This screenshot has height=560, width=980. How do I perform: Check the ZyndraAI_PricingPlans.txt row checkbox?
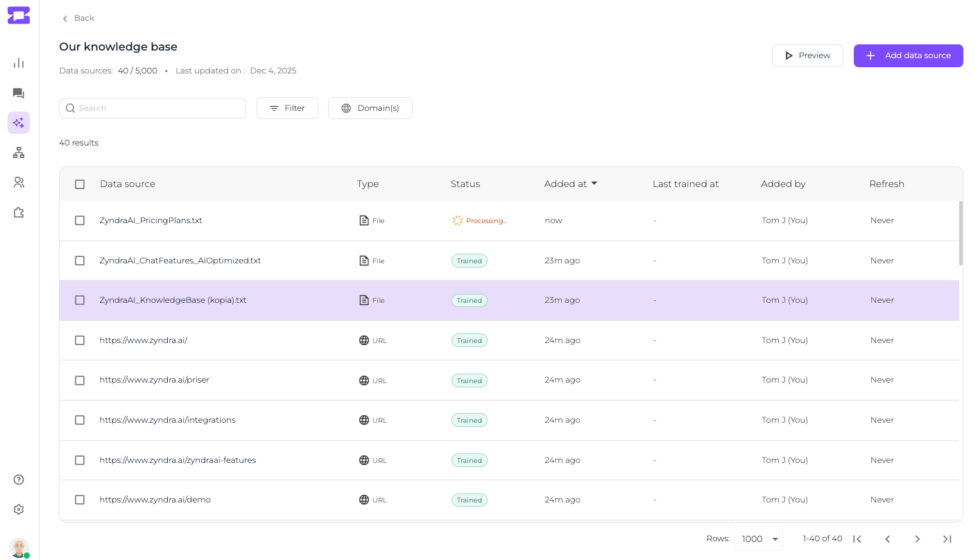(80, 220)
